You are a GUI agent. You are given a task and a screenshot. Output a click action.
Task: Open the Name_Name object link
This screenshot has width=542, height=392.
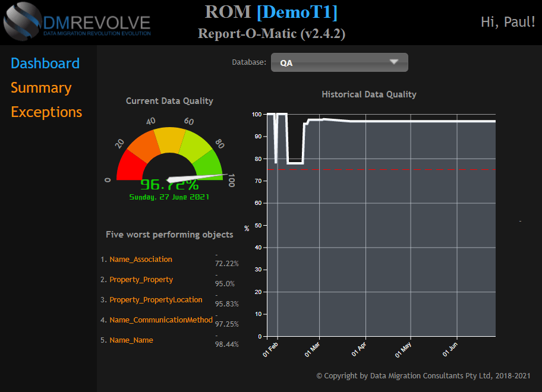click(x=131, y=340)
